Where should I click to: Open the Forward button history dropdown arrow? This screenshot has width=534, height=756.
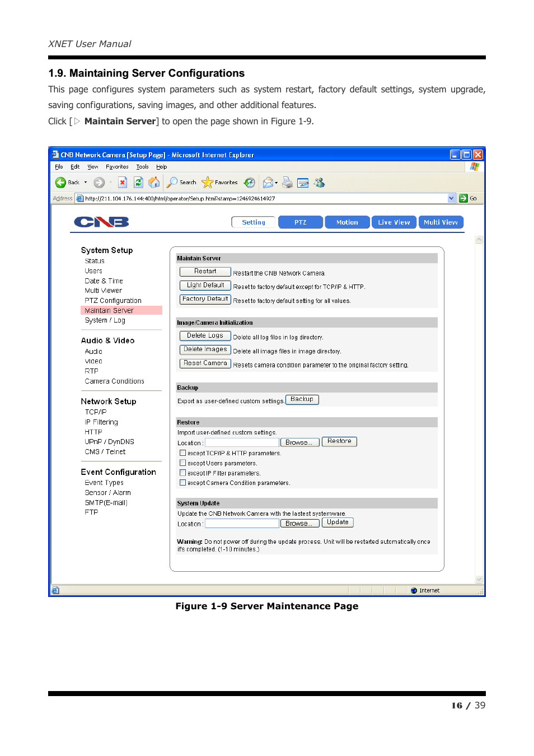(111, 183)
